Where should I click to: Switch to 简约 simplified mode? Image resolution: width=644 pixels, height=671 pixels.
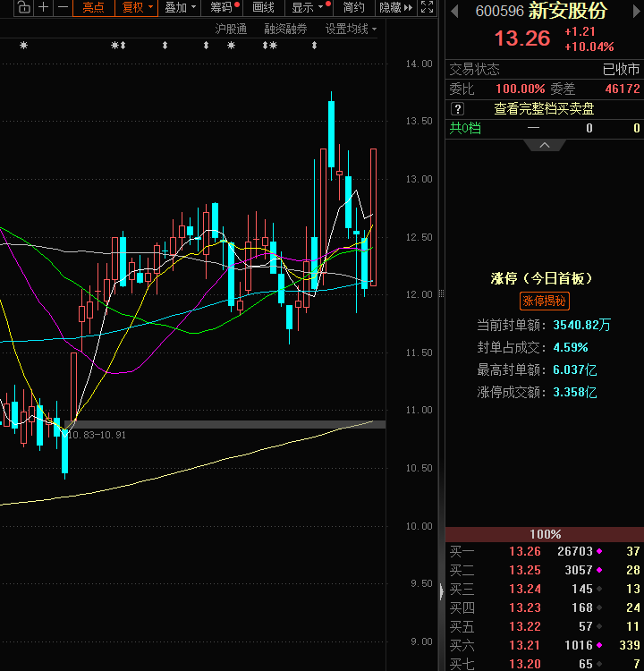pyautogui.click(x=354, y=7)
